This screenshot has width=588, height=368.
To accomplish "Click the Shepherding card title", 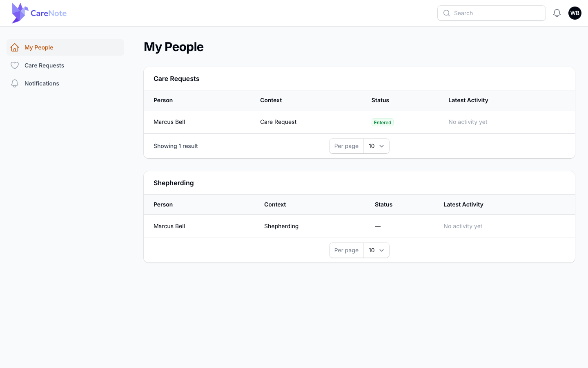I will coord(174,183).
